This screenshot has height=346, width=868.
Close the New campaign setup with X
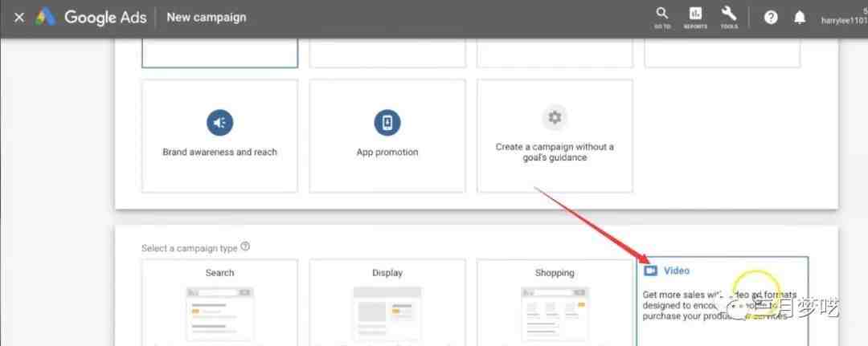click(19, 17)
